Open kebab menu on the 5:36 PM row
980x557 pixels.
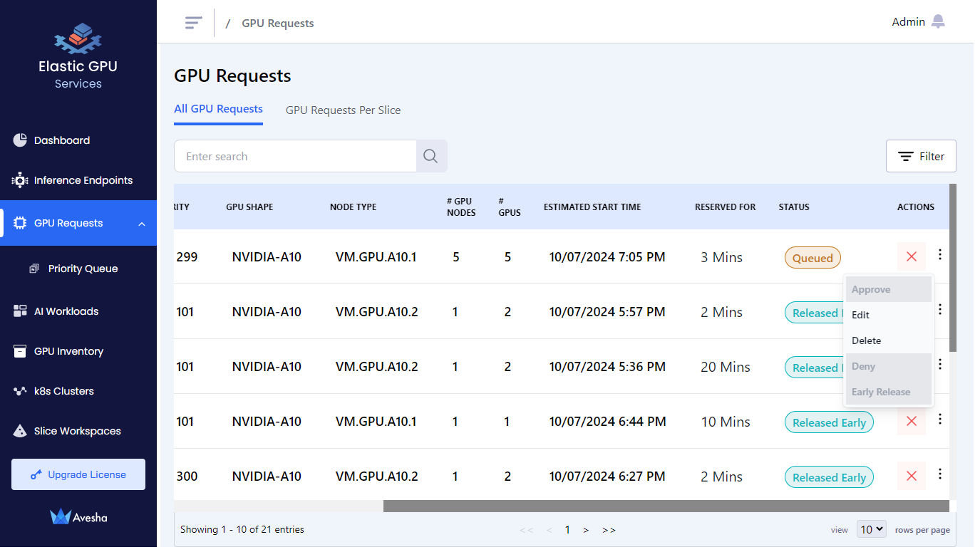click(x=940, y=364)
